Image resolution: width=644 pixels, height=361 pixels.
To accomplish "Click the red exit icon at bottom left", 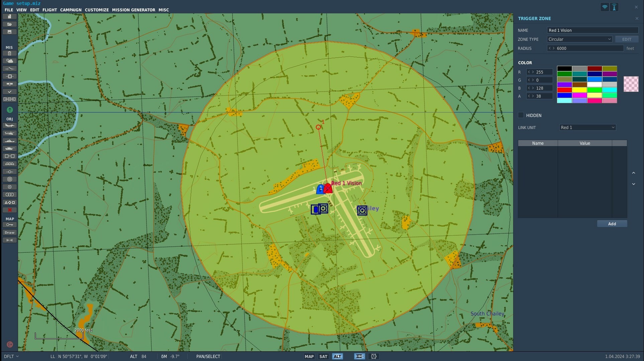I will point(10,344).
